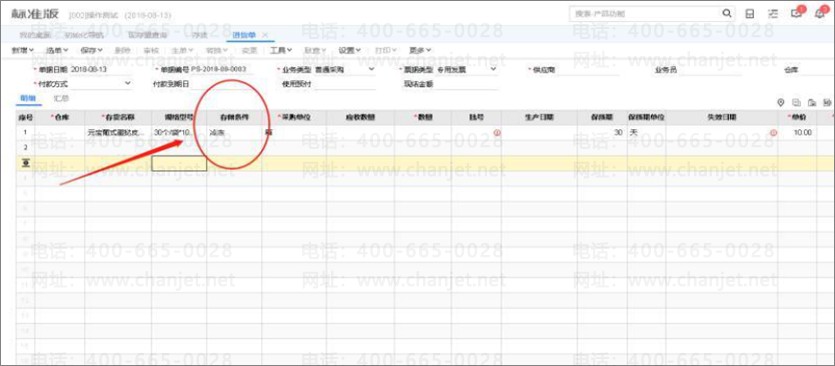Image resolution: width=835 pixels, height=366 pixels.
Task: Click the last grid icon above table
Action: (828, 102)
